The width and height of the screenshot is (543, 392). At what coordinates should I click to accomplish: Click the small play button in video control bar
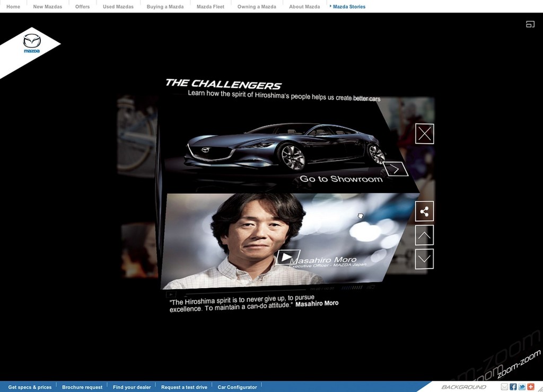point(171,295)
